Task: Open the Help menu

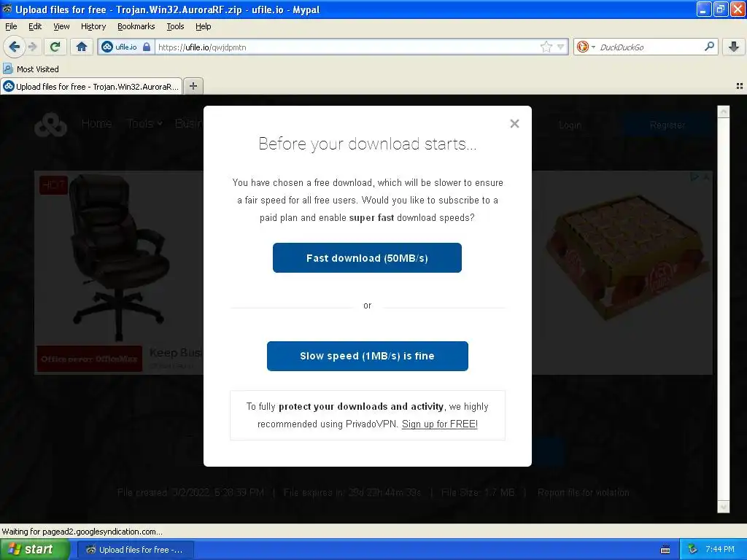Action: (x=203, y=26)
